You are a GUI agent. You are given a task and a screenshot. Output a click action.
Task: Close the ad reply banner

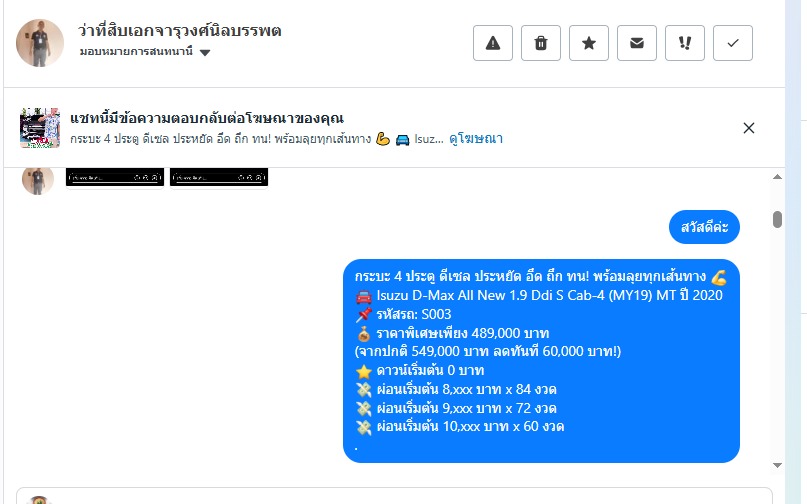[x=749, y=128]
